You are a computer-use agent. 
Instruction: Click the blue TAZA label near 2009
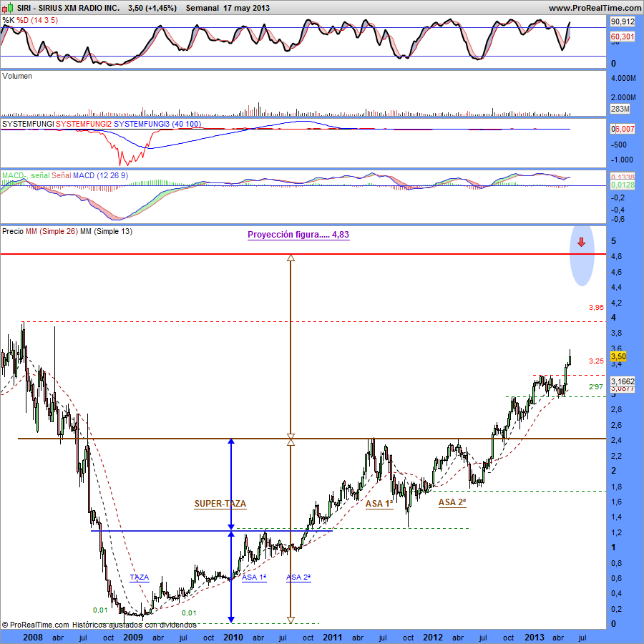pyautogui.click(x=140, y=577)
